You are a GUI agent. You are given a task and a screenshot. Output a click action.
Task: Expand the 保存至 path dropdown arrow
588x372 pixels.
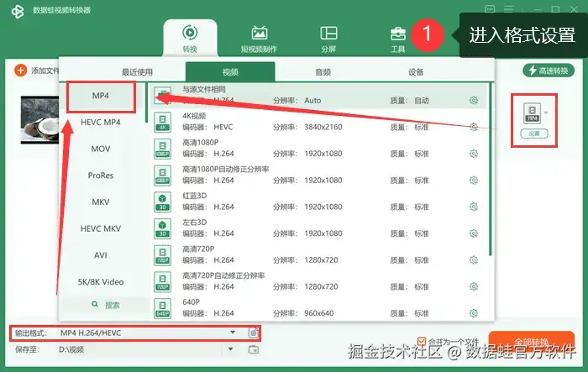(x=231, y=349)
